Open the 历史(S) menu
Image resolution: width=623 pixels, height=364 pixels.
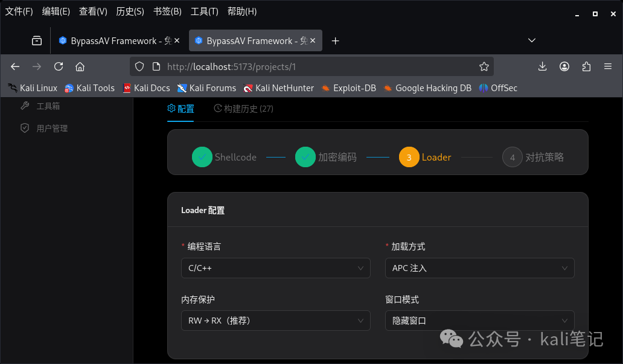tap(130, 11)
